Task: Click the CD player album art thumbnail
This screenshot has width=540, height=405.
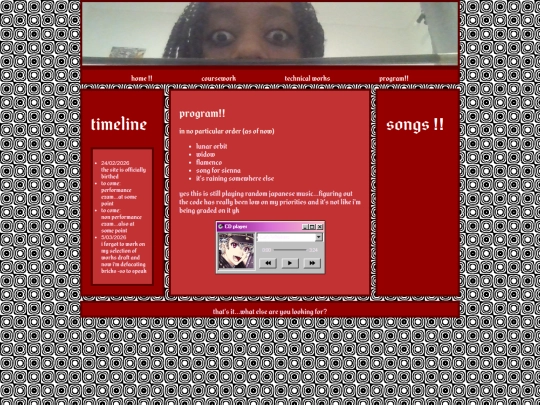Action: pos(236,251)
